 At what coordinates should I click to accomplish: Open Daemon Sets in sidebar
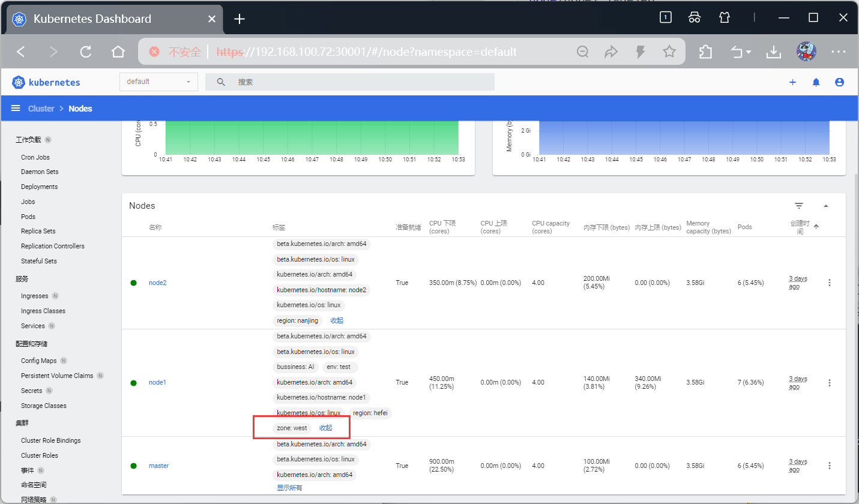pos(40,172)
